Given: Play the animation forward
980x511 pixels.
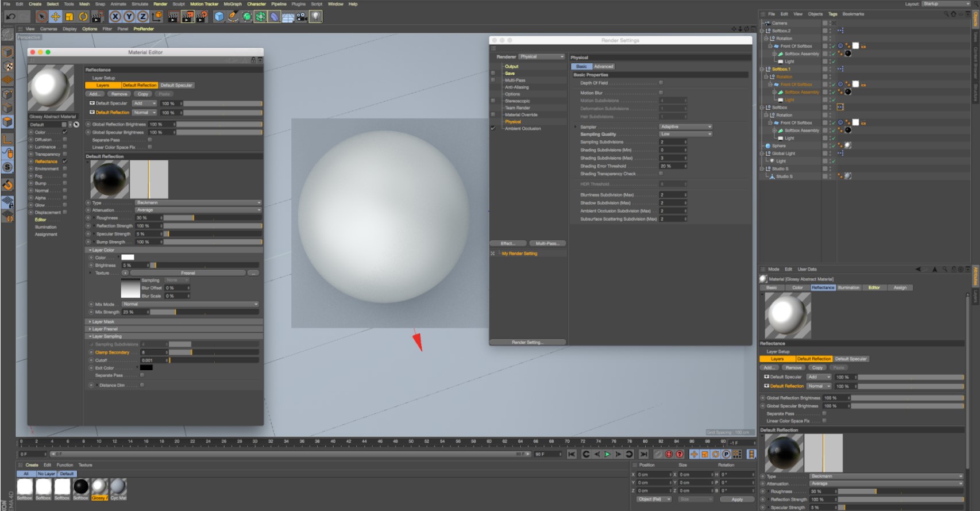Looking at the screenshot, I should pyautogui.click(x=607, y=454).
